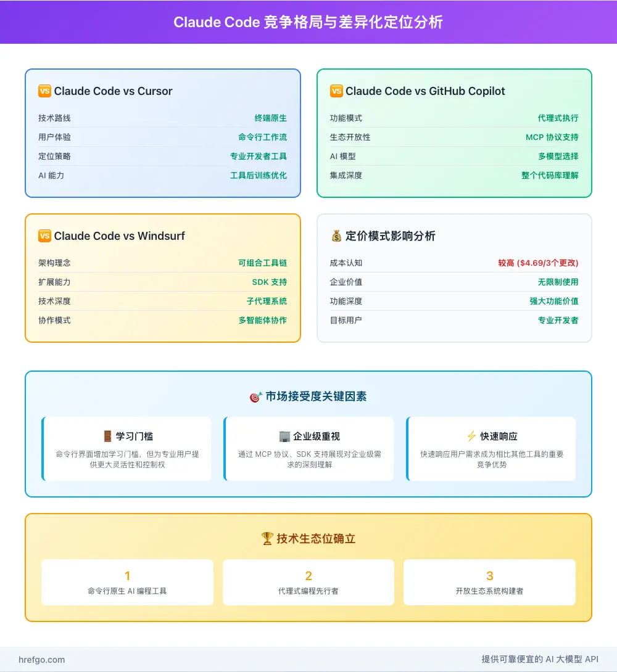Image resolution: width=617 pixels, height=672 pixels.
Task: Click the label 企业价值
Action: 346,282
